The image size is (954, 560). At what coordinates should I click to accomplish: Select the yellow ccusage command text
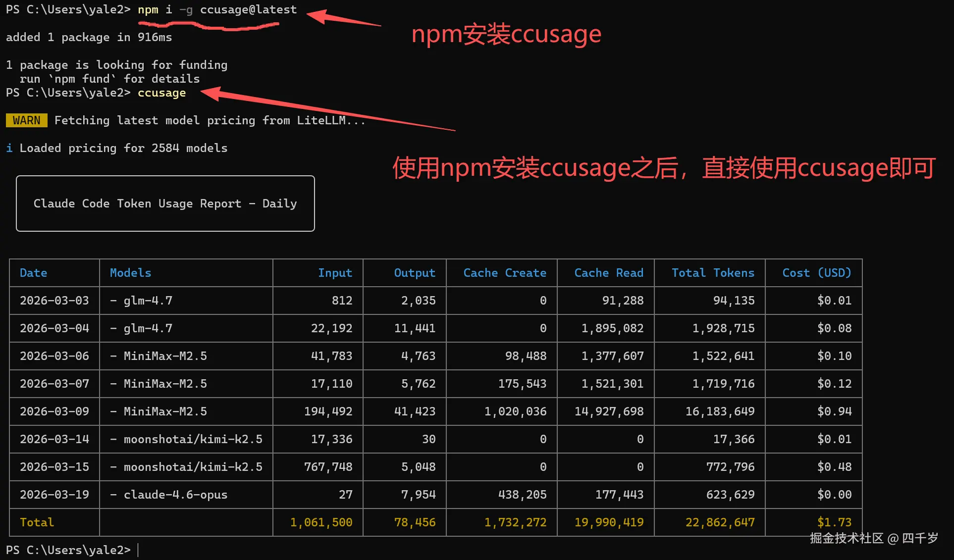coord(161,93)
